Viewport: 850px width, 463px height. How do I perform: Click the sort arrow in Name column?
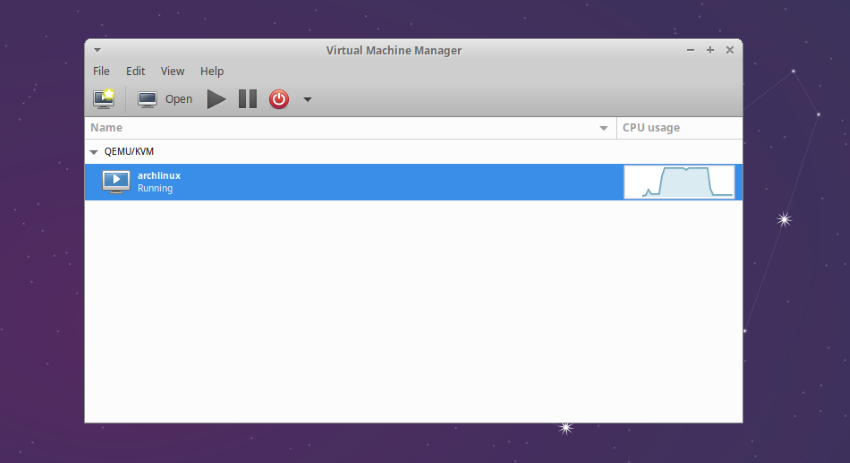[x=603, y=129]
